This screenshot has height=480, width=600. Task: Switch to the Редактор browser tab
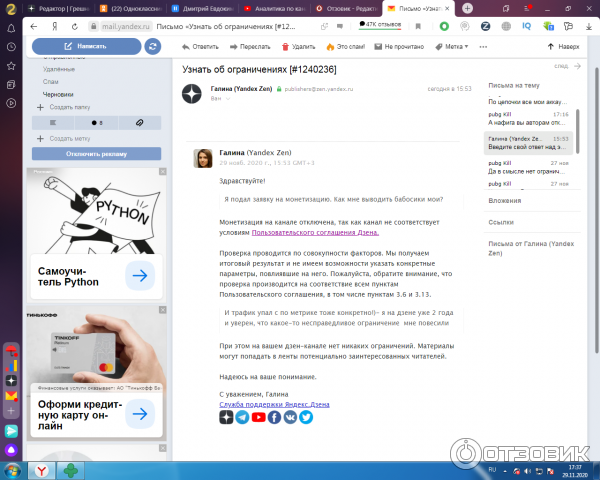[x=59, y=8]
